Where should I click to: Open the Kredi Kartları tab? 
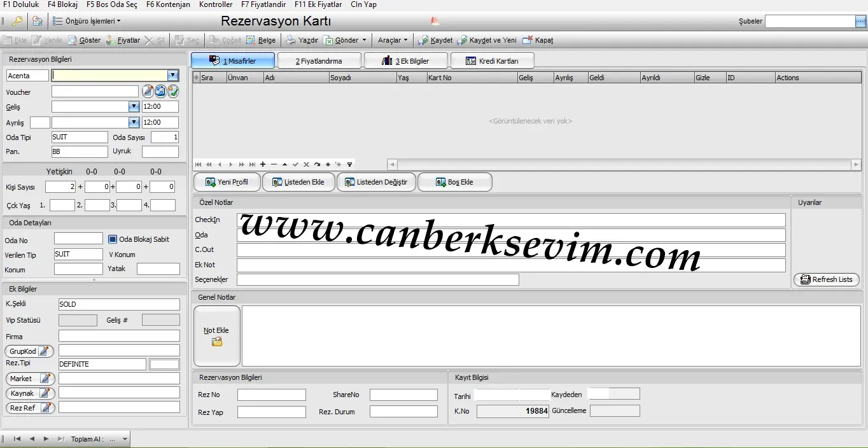(x=493, y=61)
